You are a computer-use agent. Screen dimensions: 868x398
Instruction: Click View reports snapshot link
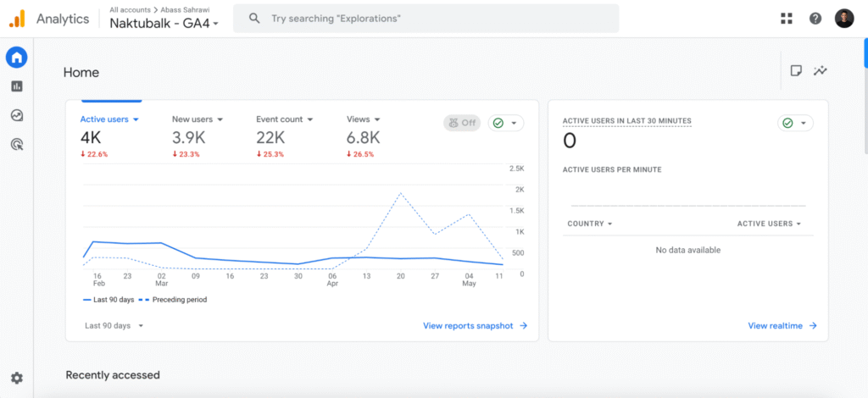[475, 325]
